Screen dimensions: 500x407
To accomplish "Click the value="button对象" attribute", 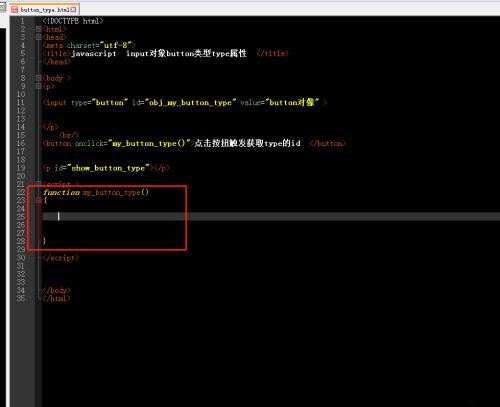I will 279,102.
